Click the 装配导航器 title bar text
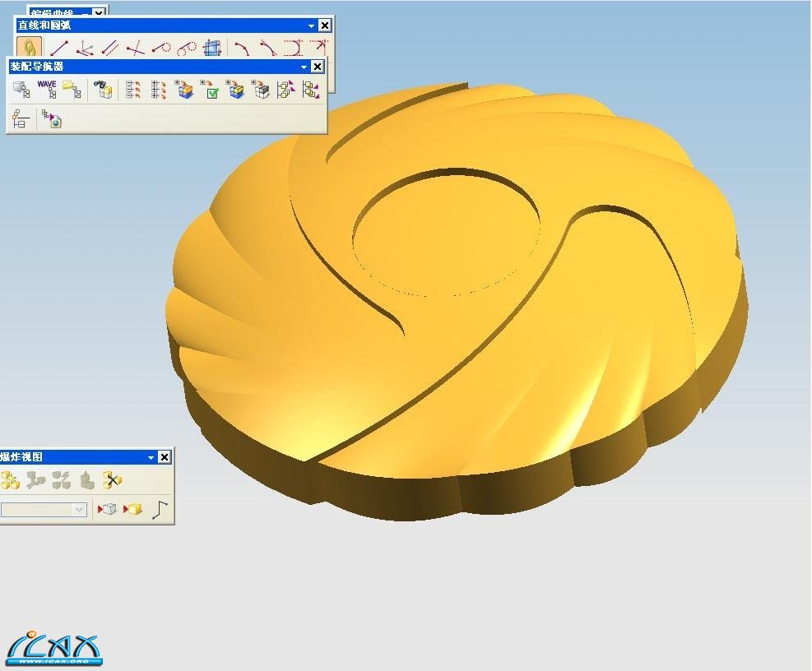The height and width of the screenshot is (671, 812). [37, 67]
